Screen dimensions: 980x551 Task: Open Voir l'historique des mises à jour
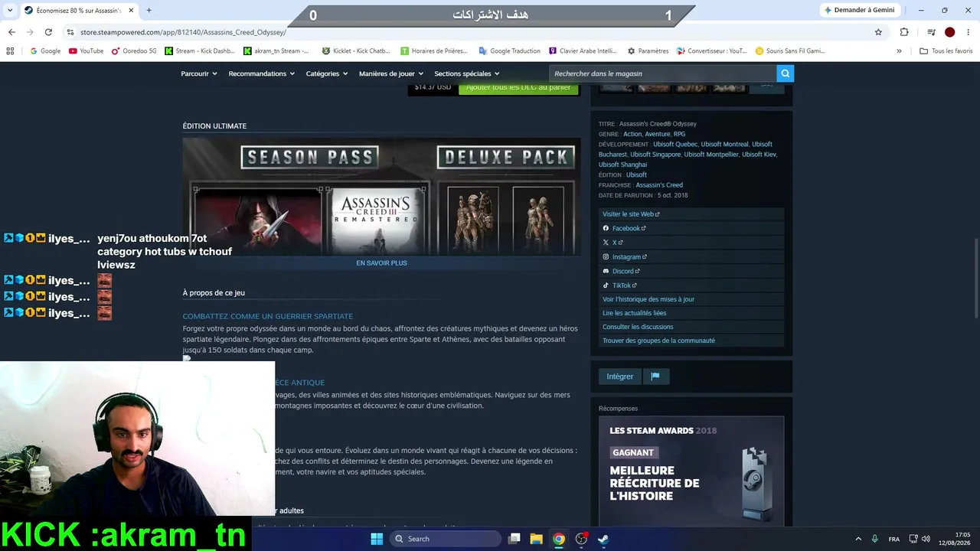[648, 299]
